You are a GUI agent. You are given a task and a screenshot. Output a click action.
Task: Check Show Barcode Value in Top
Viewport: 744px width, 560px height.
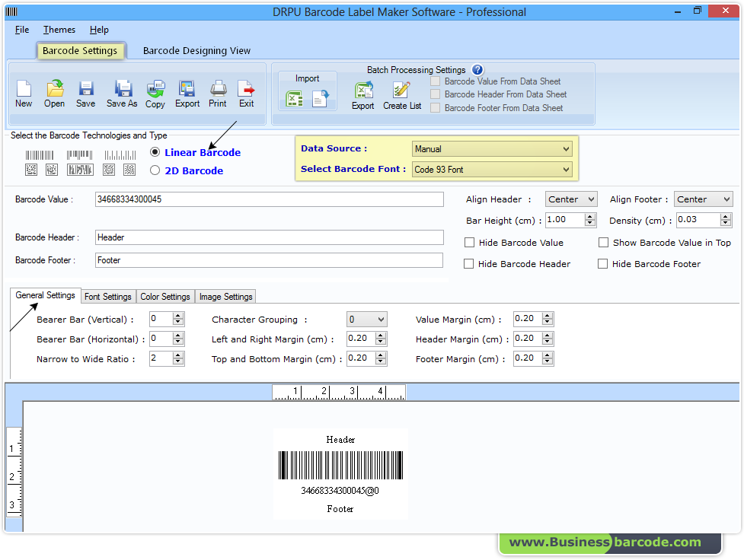click(x=603, y=243)
